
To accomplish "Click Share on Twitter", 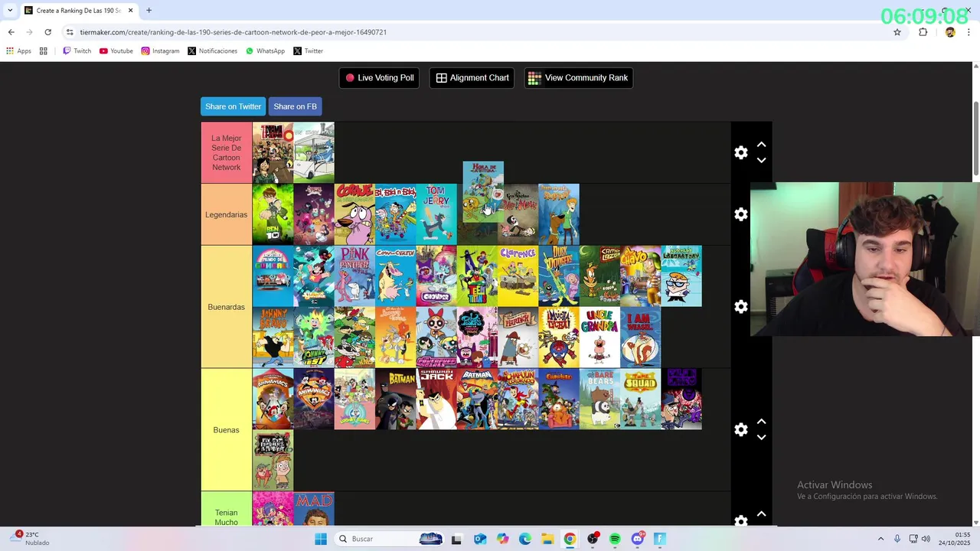I will [233, 106].
